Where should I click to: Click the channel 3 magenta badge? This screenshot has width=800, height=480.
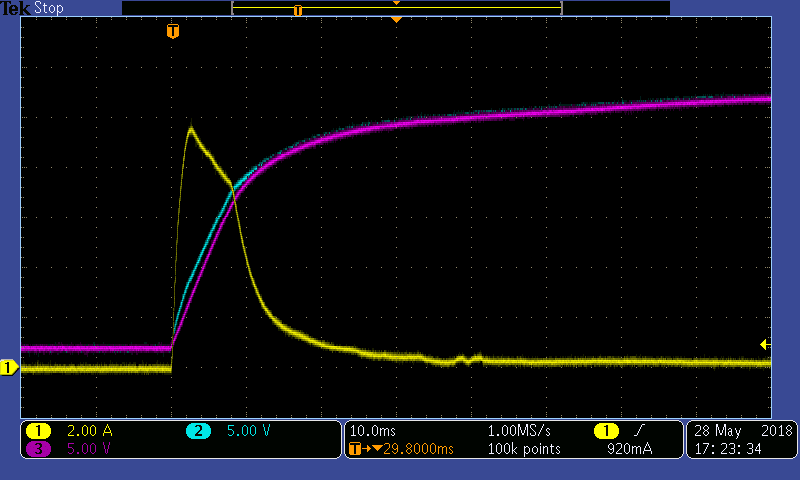(x=38, y=449)
